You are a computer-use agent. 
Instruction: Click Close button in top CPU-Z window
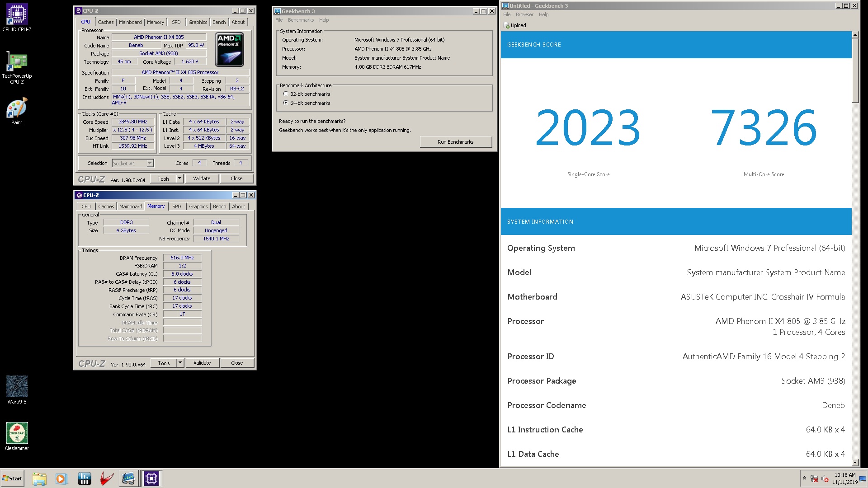pyautogui.click(x=236, y=178)
